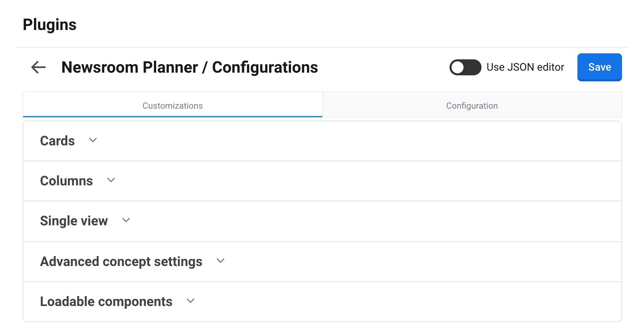Click the Use JSON editor label
The height and width of the screenshot is (334, 644).
pyautogui.click(x=525, y=67)
